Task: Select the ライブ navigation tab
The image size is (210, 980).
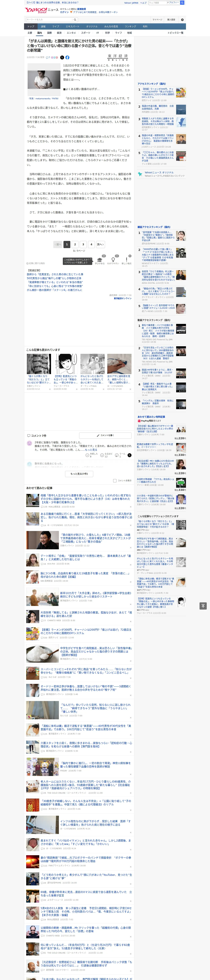Action: [56, 26]
